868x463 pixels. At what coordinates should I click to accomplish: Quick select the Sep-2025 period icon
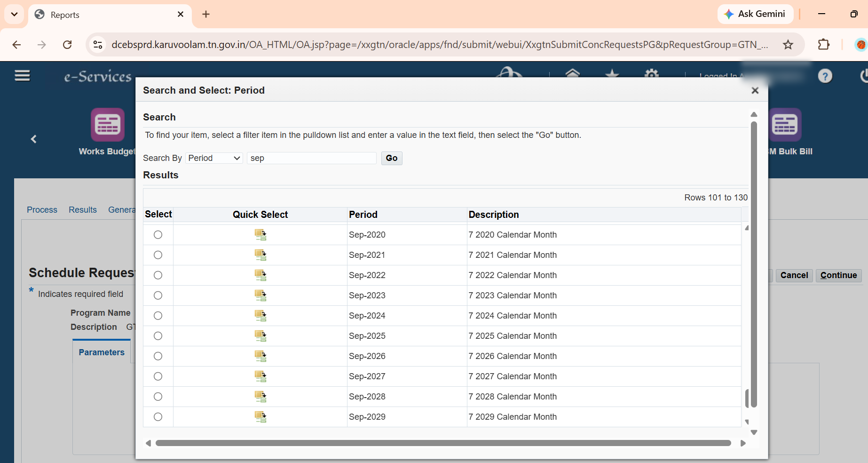(260, 336)
